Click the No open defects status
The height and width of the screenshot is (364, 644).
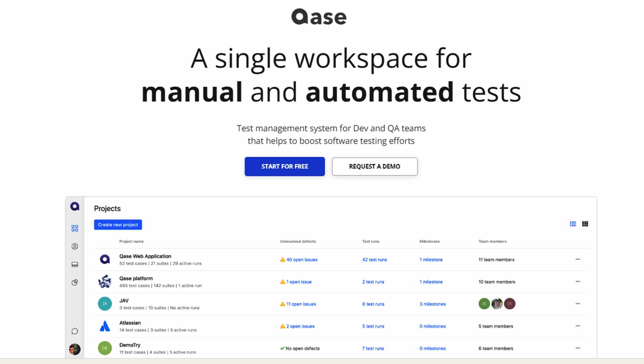pos(302,348)
